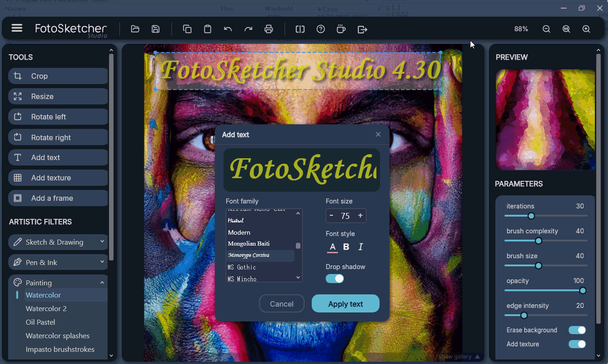
Task: Click the opacity slider
Action: pyautogui.click(x=546, y=290)
